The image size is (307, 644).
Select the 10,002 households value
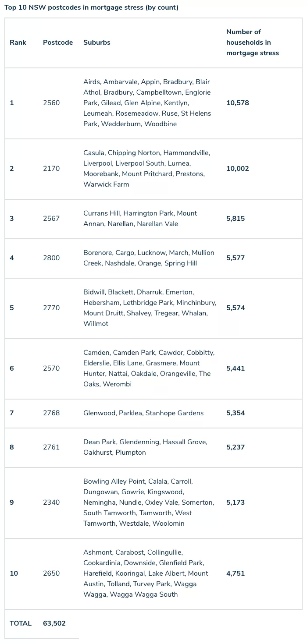[238, 169]
